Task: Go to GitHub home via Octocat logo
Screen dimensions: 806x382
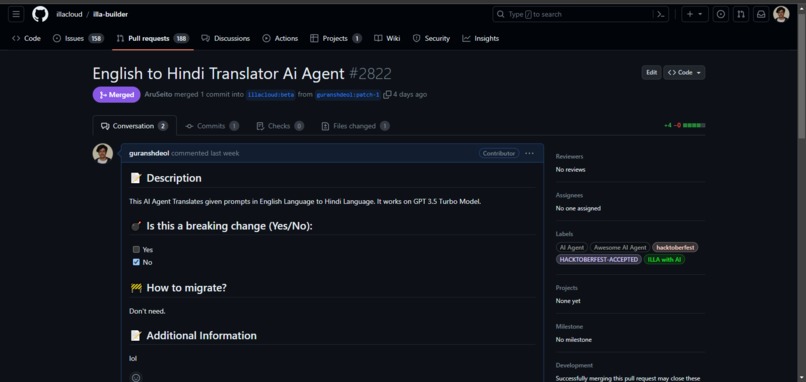Action: tap(40, 14)
